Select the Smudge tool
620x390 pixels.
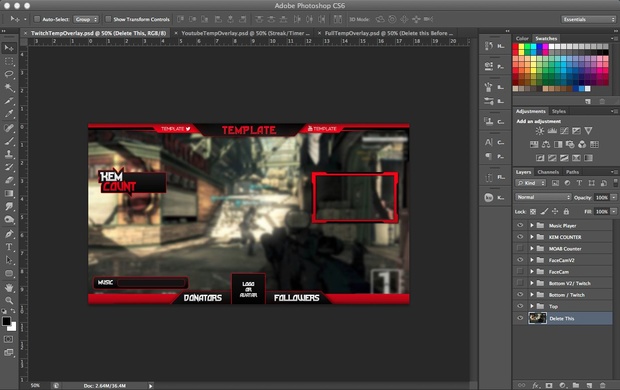coord(9,206)
